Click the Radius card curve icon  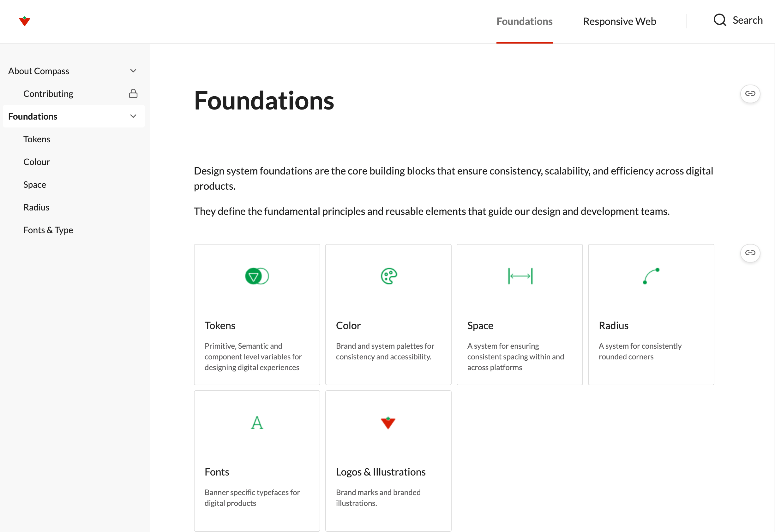(651, 276)
